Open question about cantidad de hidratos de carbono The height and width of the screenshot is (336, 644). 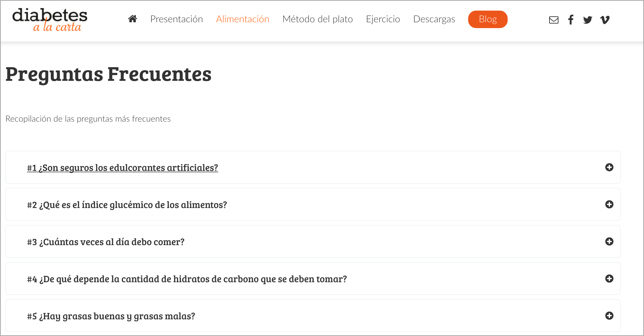point(187,279)
